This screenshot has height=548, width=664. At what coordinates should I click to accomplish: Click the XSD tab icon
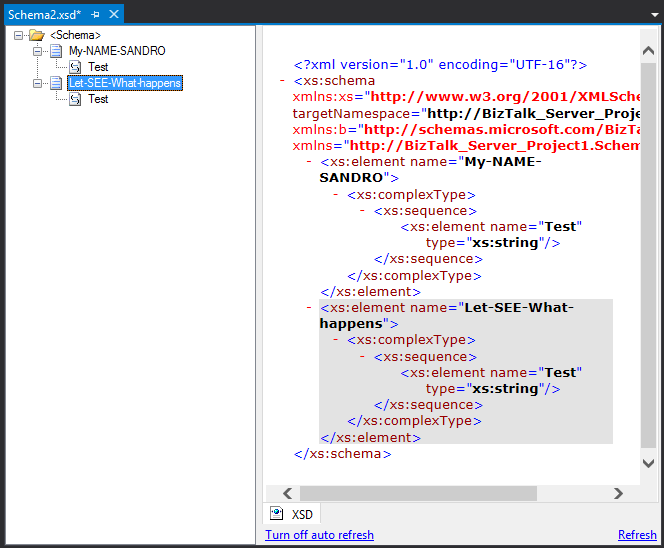point(277,514)
